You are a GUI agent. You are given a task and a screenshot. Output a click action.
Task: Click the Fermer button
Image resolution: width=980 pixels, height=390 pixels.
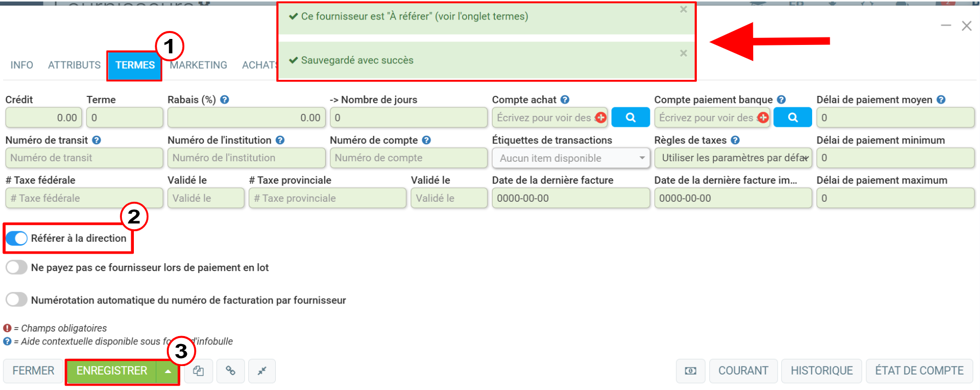click(x=33, y=371)
